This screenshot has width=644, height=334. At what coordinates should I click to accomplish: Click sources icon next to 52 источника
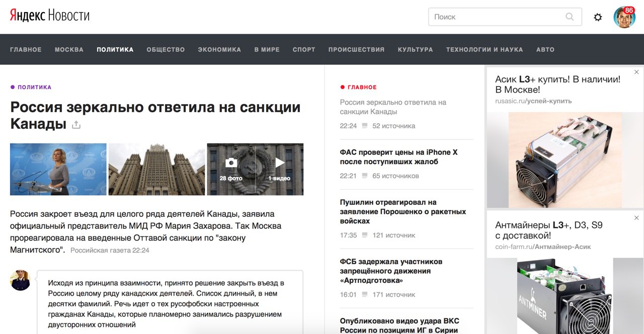tap(365, 126)
